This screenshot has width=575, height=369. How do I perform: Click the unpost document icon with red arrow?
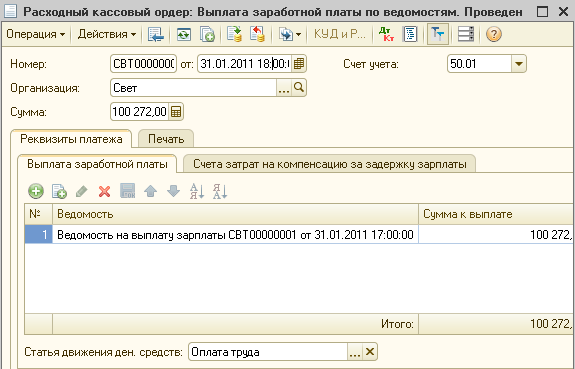click(x=257, y=34)
